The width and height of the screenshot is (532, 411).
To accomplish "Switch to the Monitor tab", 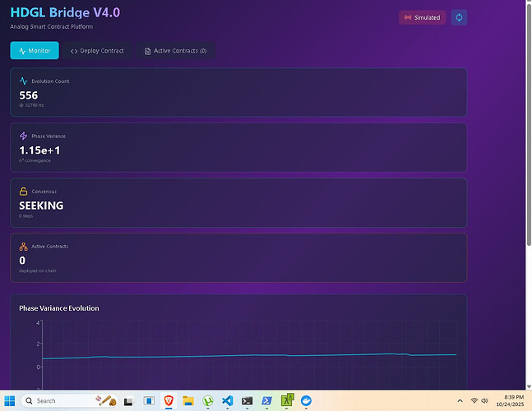I will (x=35, y=51).
